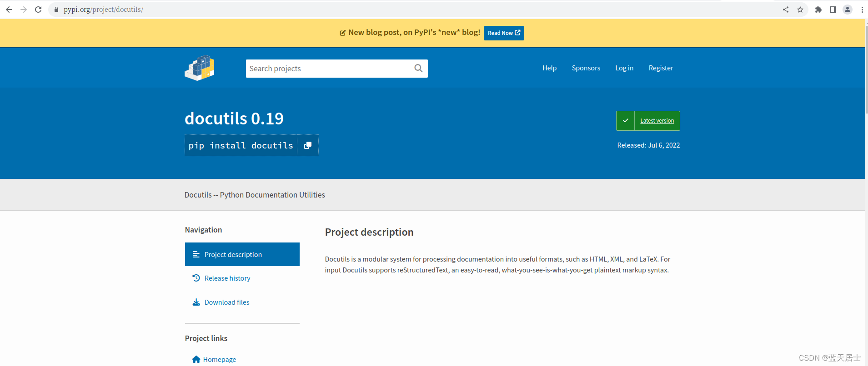868x366 pixels.
Task: Open browser extensions puzzle icon
Action: coord(818,10)
